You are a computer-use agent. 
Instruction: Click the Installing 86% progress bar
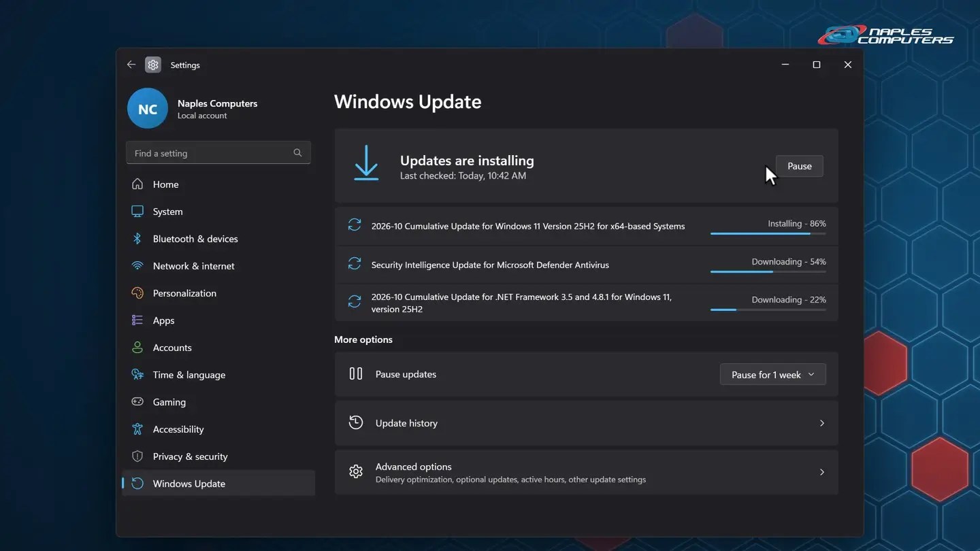point(768,233)
